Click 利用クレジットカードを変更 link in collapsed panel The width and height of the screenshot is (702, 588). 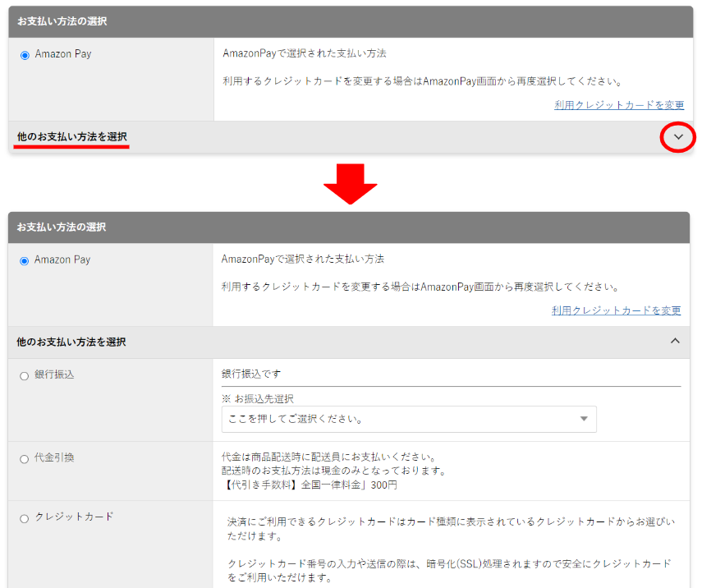pos(619,105)
